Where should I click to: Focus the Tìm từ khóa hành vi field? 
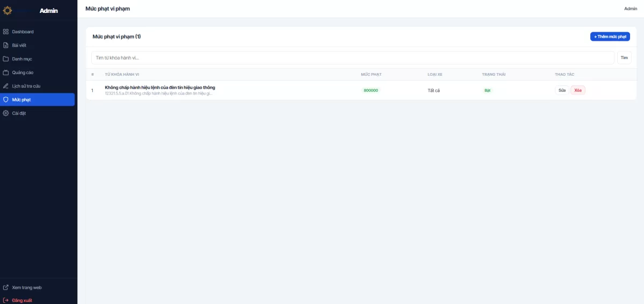[353, 57]
